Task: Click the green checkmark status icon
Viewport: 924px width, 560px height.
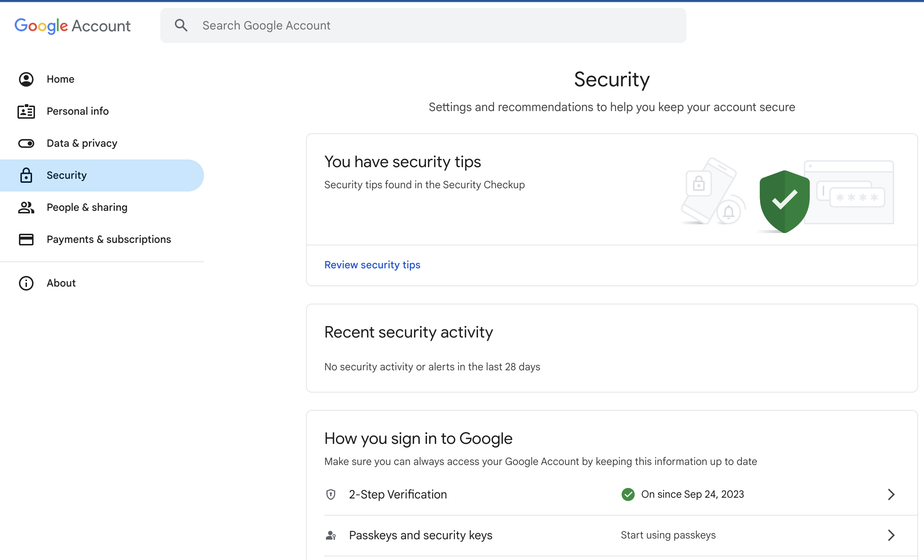Action: pos(628,494)
